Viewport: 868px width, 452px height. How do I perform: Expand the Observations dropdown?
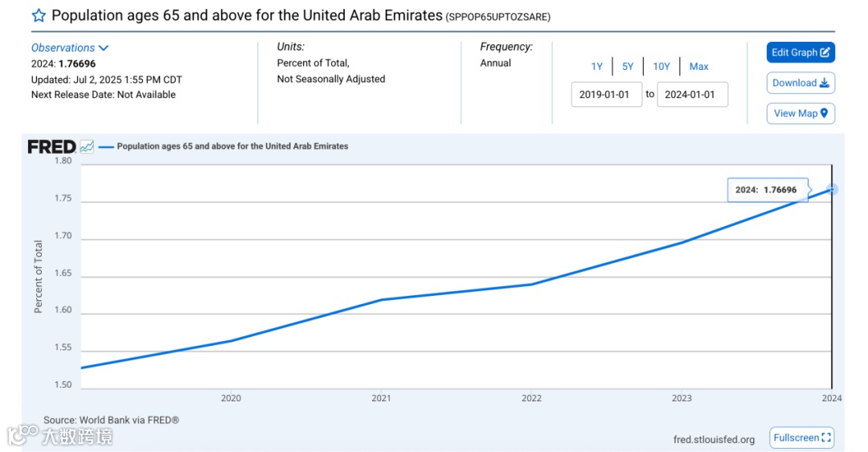[x=70, y=48]
